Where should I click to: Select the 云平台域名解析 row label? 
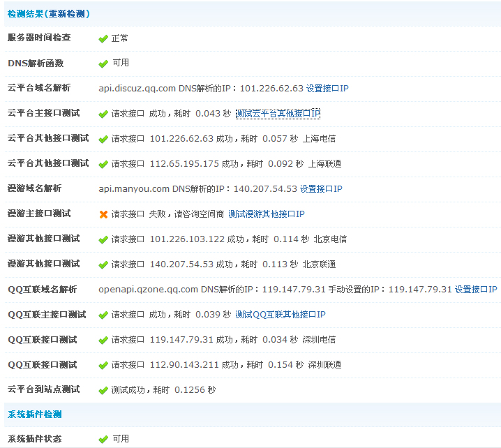coord(39,87)
